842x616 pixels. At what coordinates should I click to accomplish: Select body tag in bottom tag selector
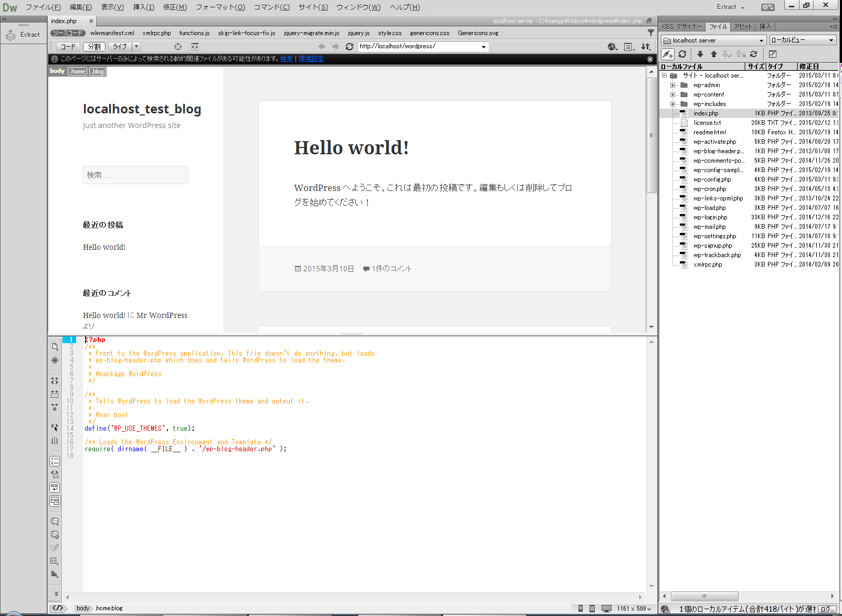click(83, 608)
